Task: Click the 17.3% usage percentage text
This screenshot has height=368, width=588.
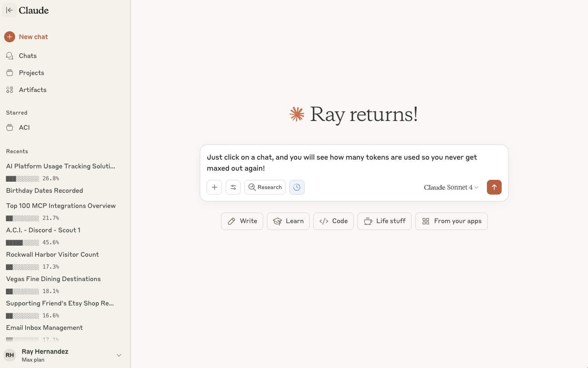Action: coord(51,267)
